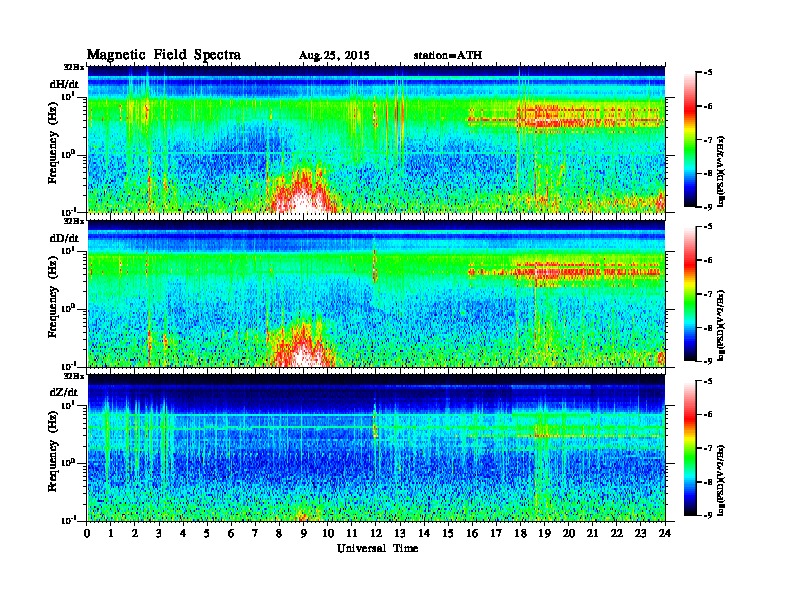
Task: Click the 32Hz label atop dZ/dt panel
Action: coord(73,376)
